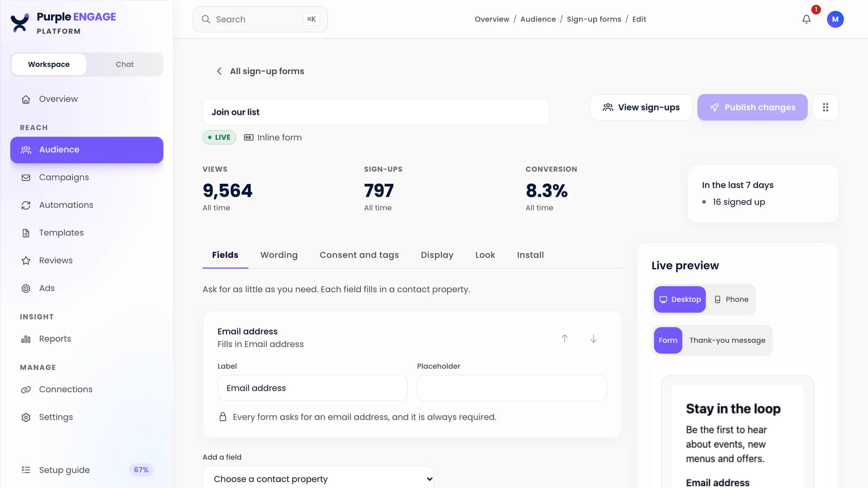Viewport: 868px width, 488px height.
Task: Open the user avatar M menu
Action: pos(835,19)
